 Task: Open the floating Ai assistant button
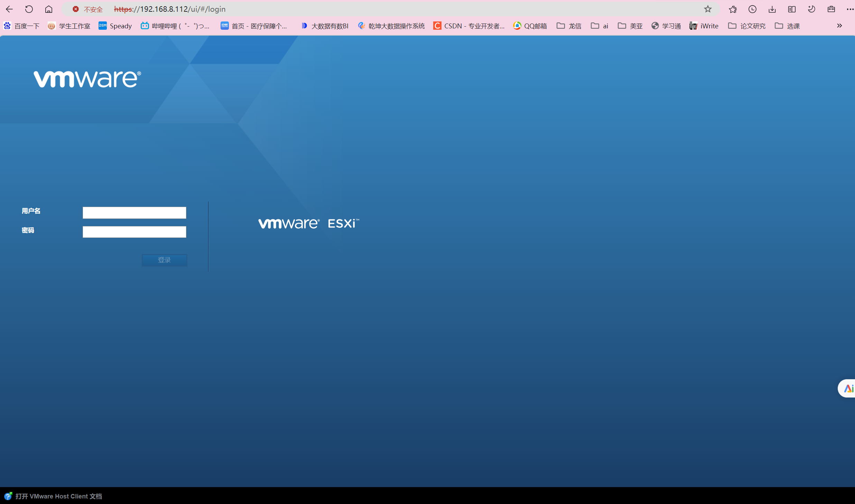tap(848, 389)
